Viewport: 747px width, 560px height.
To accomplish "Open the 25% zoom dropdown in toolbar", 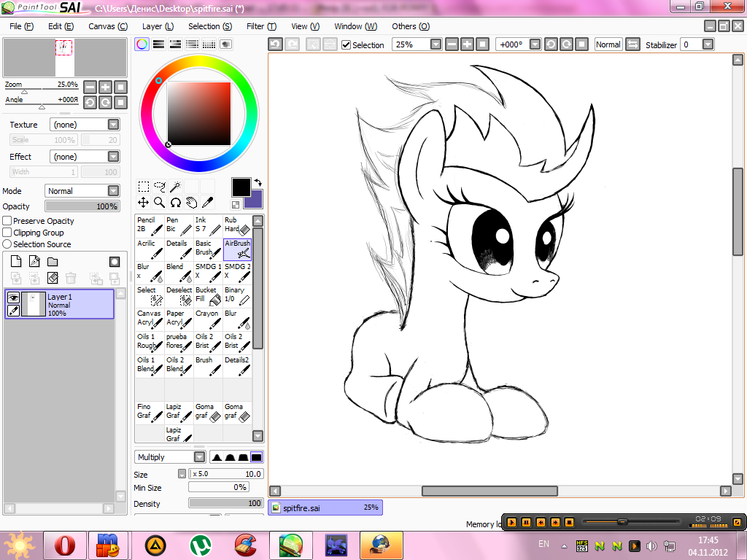I will [x=436, y=44].
